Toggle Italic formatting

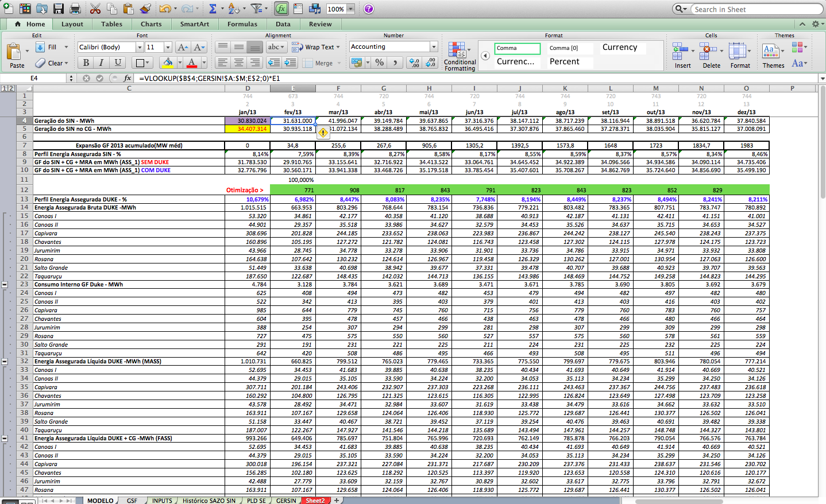[x=102, y=63]
